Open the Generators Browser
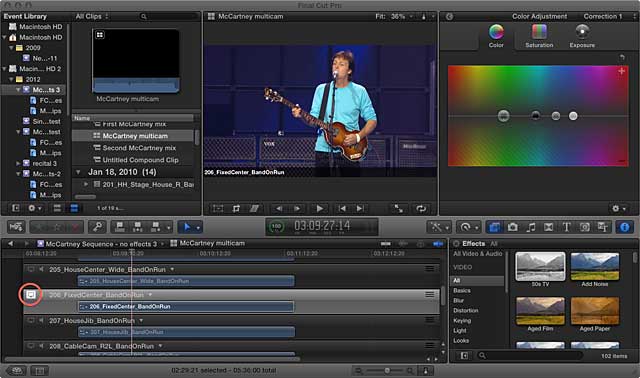 584,227
